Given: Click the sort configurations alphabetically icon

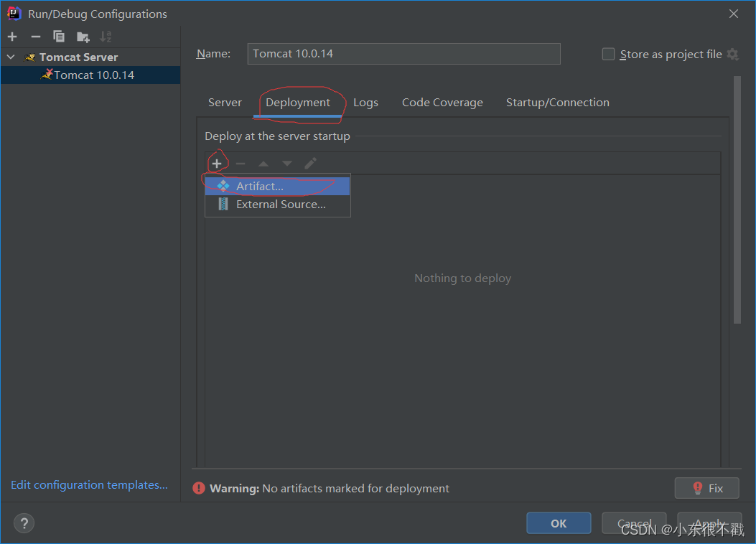Looking at the screenshot, I should tap(106, 37).
